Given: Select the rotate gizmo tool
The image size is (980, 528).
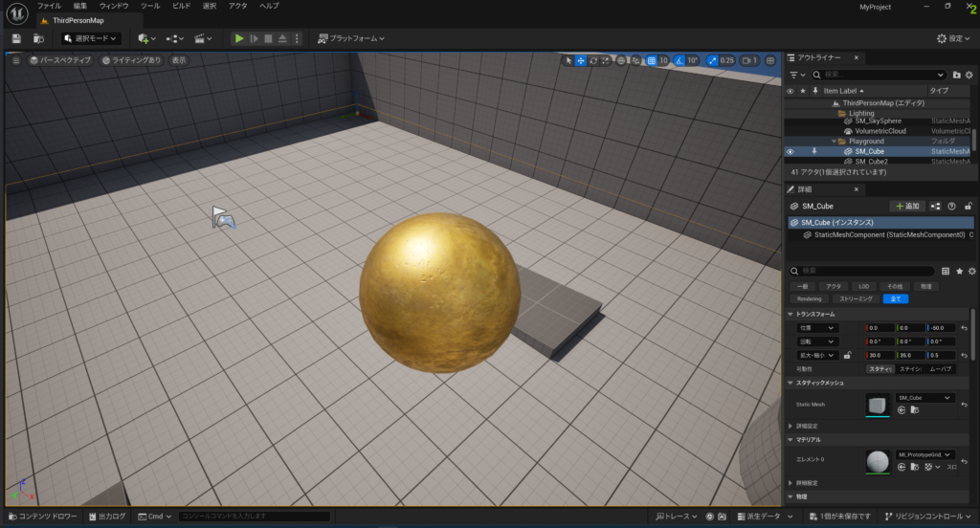Looking at the screenshot, I should click(x=593, y=60).
